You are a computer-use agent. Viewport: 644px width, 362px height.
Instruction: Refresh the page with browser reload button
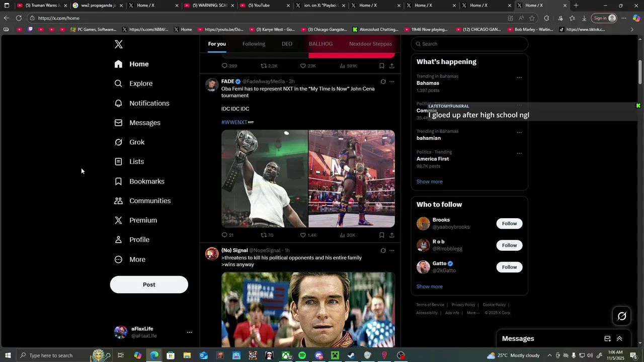19,18
